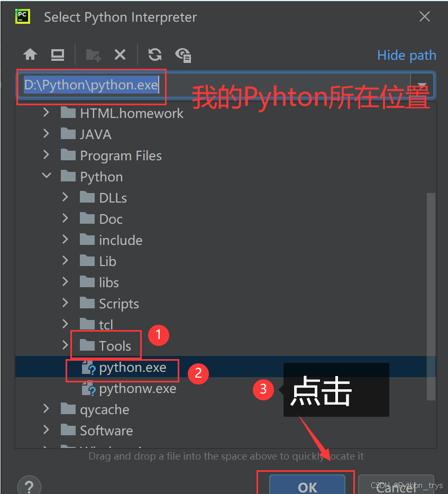The height and width of the screenshot is (494, 448).
Task: Click the libs folder icon
Action: click(87, 282)
